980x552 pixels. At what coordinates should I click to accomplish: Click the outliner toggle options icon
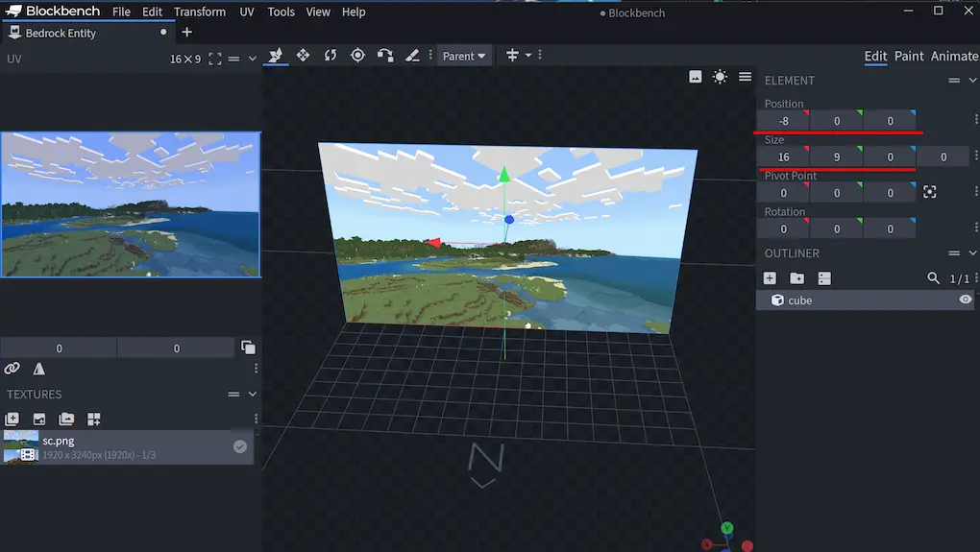pos(824,278)
